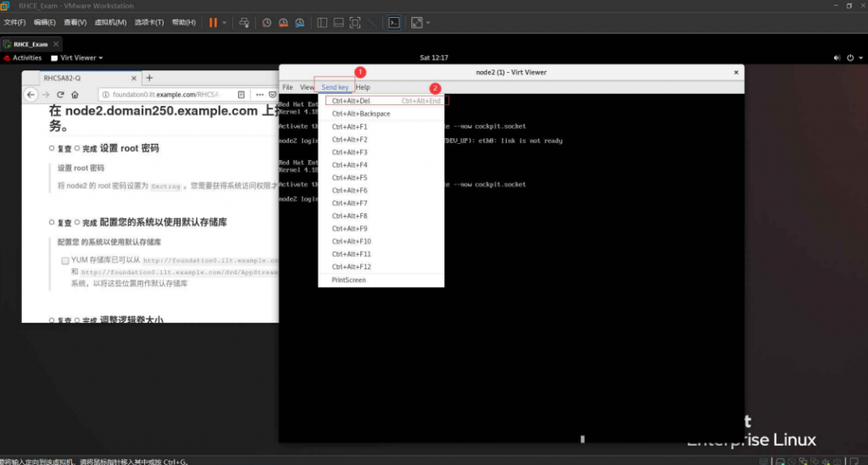Viewport: 868px width, 465px height.
Task: Select the RHCE_Exam virtual machine tab
Action: 31,44
